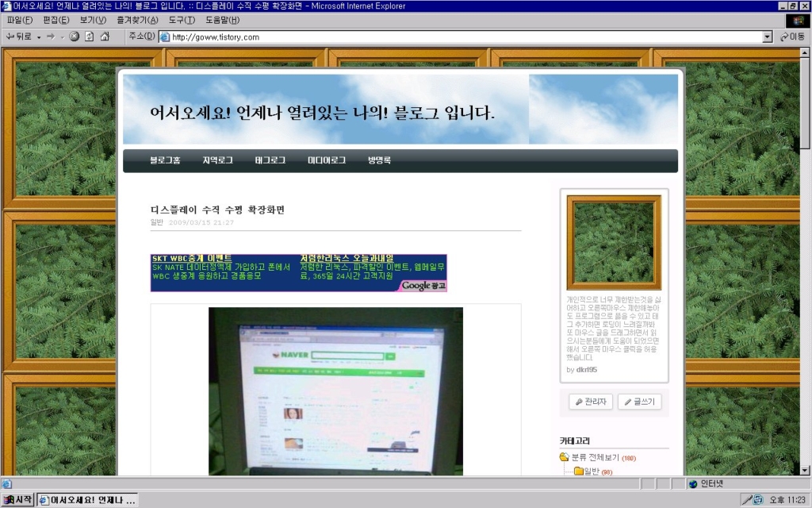Image resolution: width=812 pixels, height=508 pixels.
Task: Click the 저렴한리눅스 오늘과내일 ad link
Action: (347, 258)
